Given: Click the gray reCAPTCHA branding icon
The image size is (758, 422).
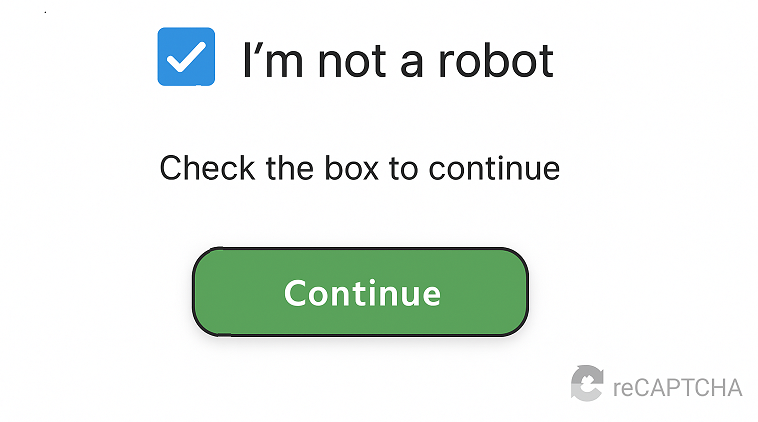Looking at the screenshot, I should click(587, 383).
